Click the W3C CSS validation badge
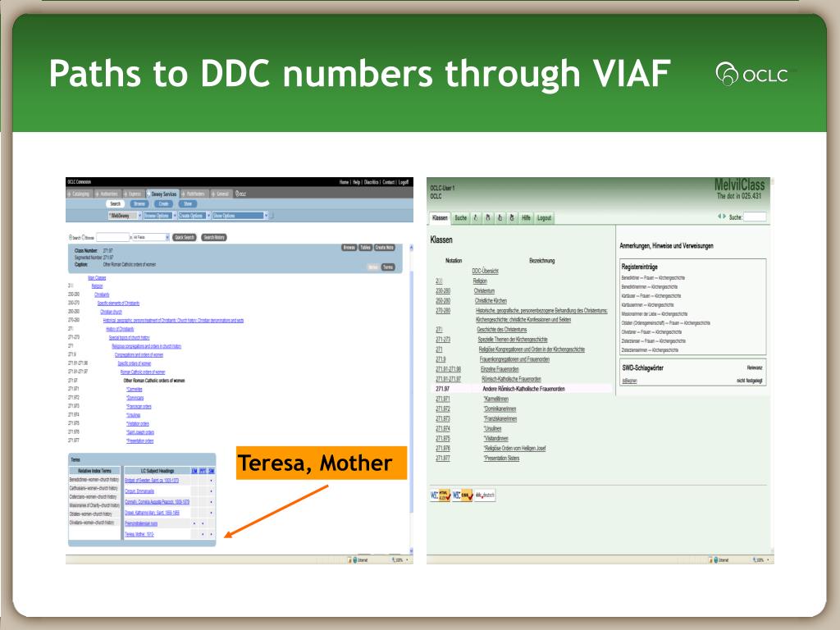Viewport: 840px width, 630px height. (463, 495)
